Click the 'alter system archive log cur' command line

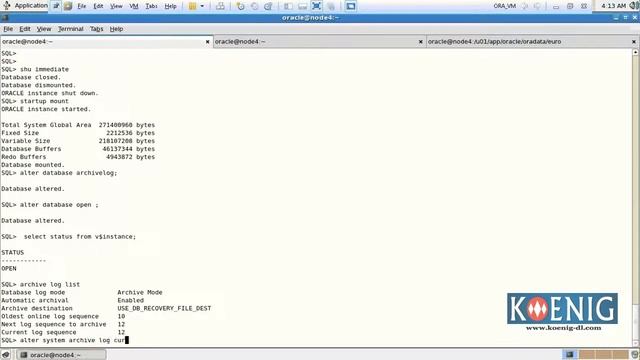point(65,340)
